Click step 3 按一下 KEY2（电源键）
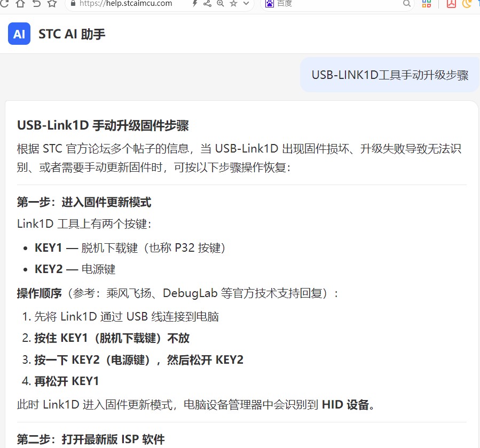This screenshot has width=480, height=448. 139,360
